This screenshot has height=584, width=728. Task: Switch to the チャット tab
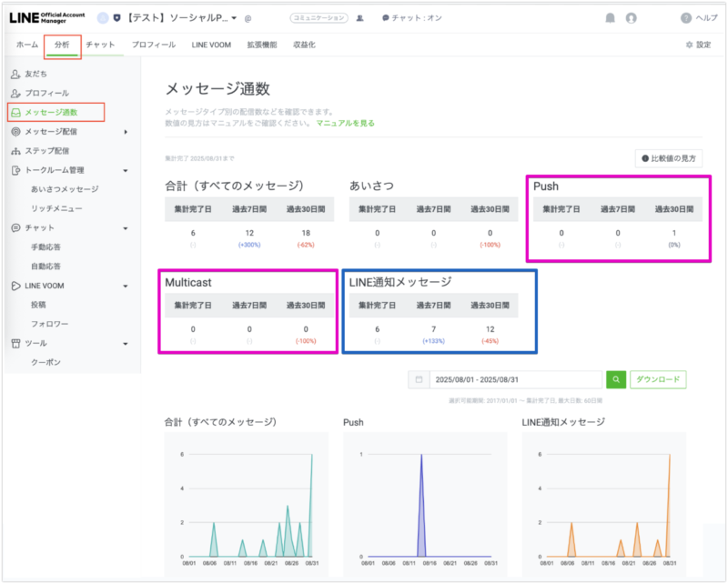pyautogui.click(x=100, y=45)
